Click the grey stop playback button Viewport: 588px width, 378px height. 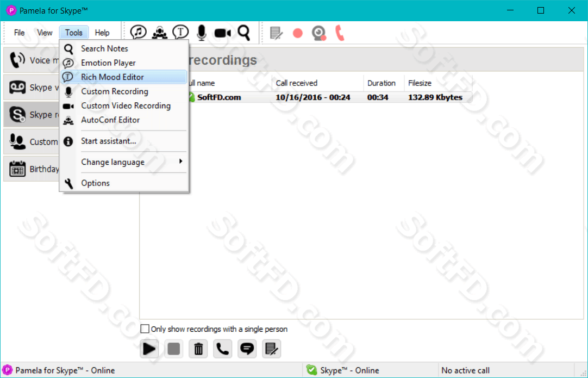173,349
